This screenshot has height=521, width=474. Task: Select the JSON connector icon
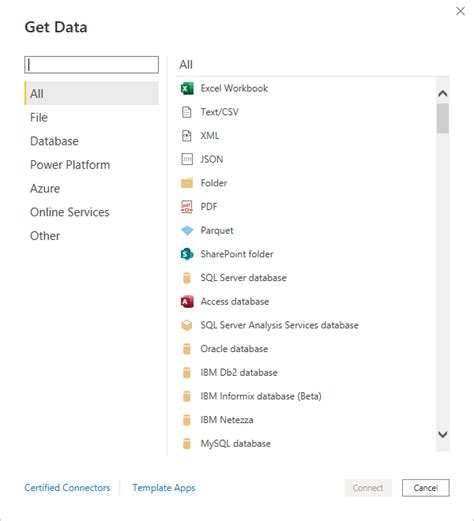pyautogui.click(x=187, y=159)
